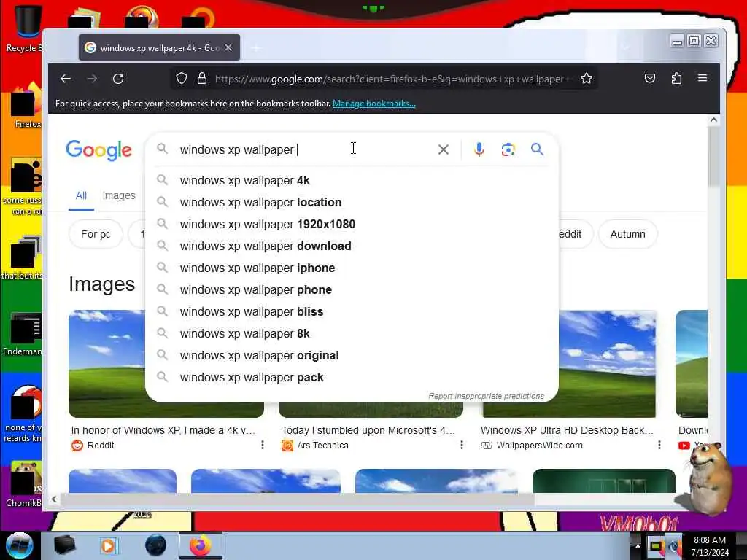This screenshot has width=747, height=560.
Task: Open the dark green wallpaper thumbnail
Action: [x=603, y=481]
